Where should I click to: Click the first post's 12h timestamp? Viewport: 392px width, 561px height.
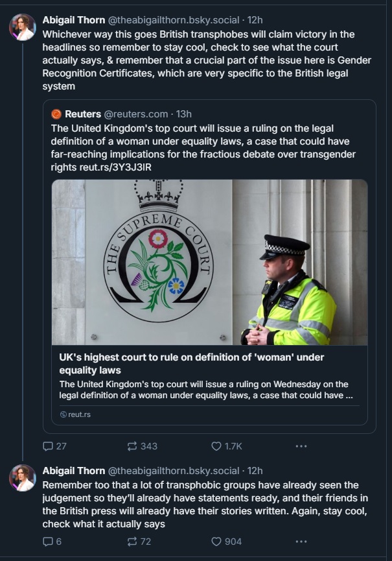(255, 19)
